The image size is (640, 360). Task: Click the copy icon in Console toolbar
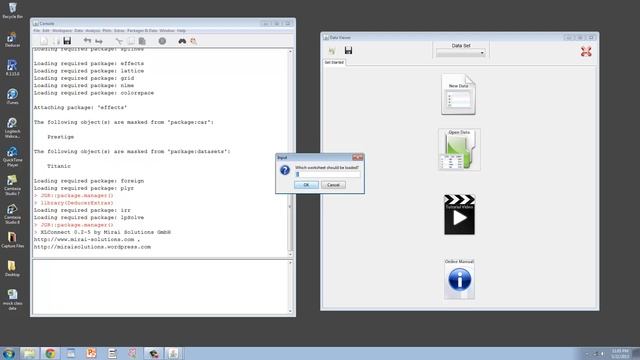coord(131,41)
